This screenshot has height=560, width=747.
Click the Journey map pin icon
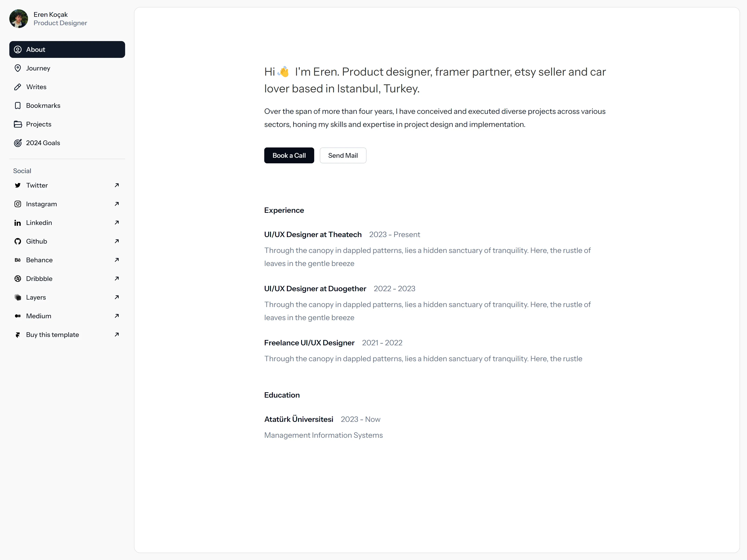pos(18,68)
